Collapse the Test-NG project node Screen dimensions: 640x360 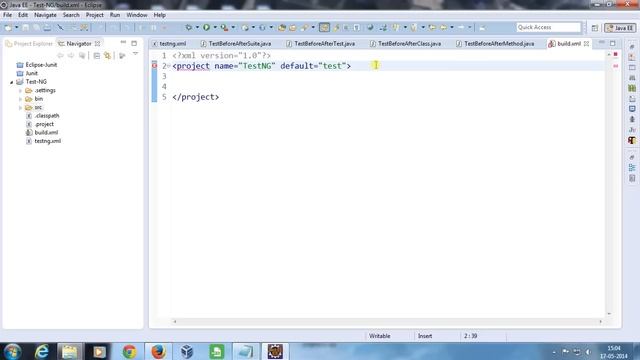(11, 82)
